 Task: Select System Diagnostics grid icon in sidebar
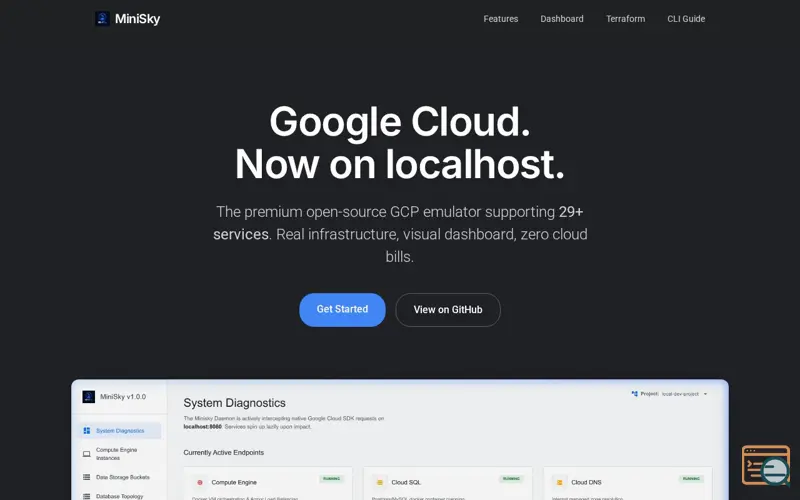(87, 431)
